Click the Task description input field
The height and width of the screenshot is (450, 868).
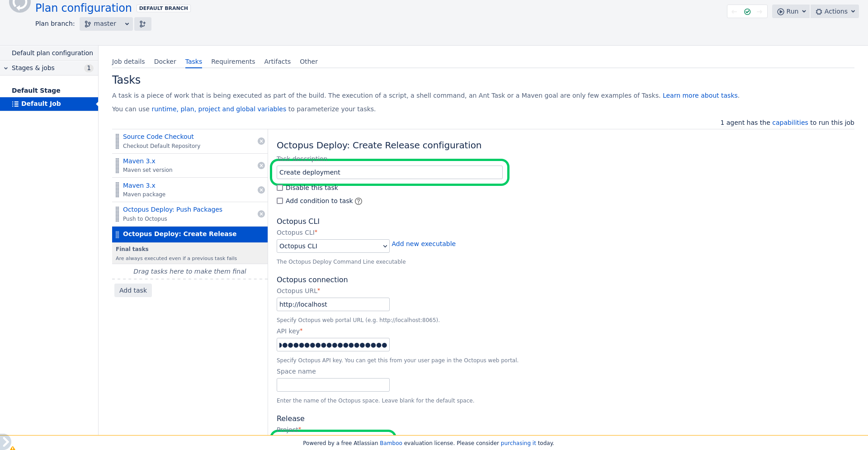(389, 172)
